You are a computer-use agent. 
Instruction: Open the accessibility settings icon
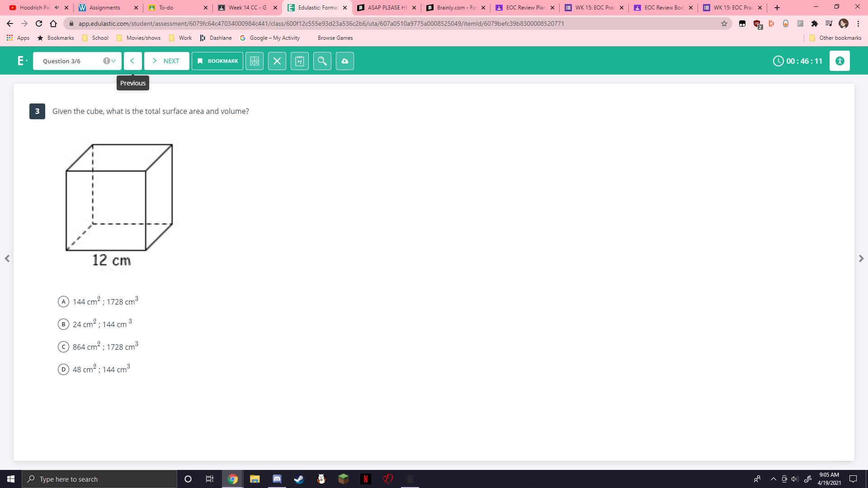coord(840,61)
